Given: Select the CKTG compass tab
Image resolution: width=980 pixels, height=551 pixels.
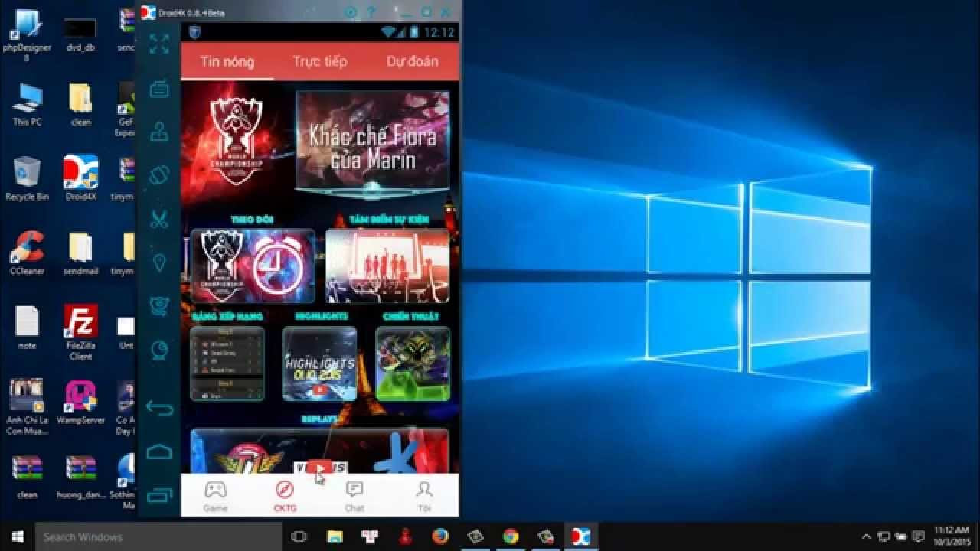Looking at the screenshot, I should pyautogui.click(x=285, y=496).
